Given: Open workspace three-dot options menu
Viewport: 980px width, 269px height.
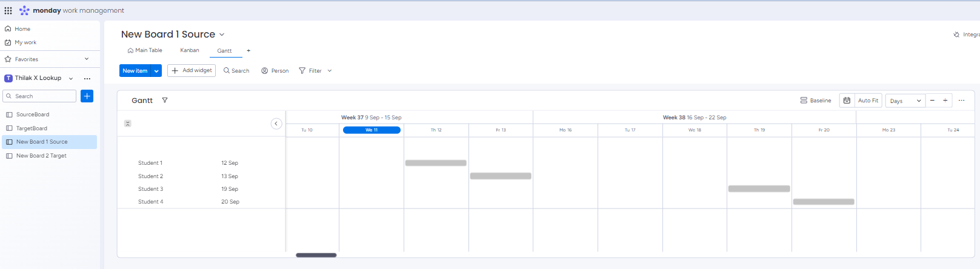Looking at the screenshot, I should coord(87,78).
